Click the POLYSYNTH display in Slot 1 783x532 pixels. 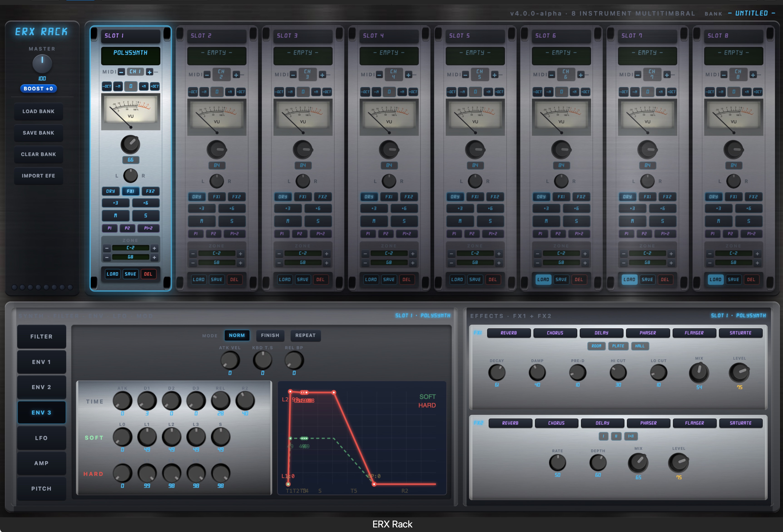point(130,56)
